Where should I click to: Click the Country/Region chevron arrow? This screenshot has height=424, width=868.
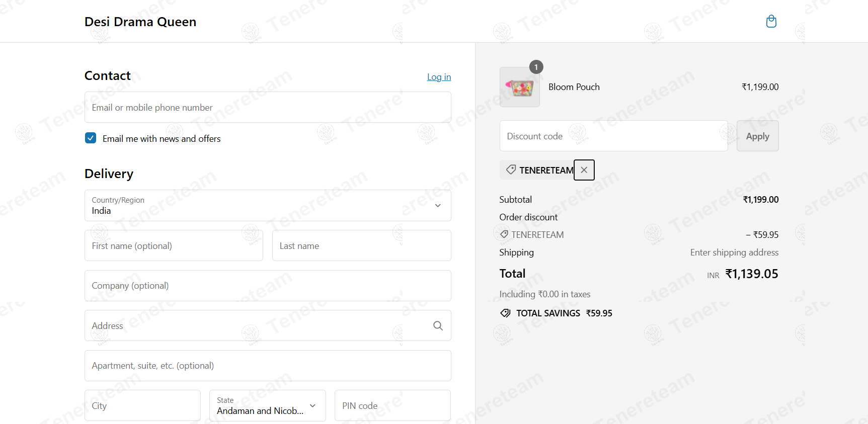click(438, 206)
